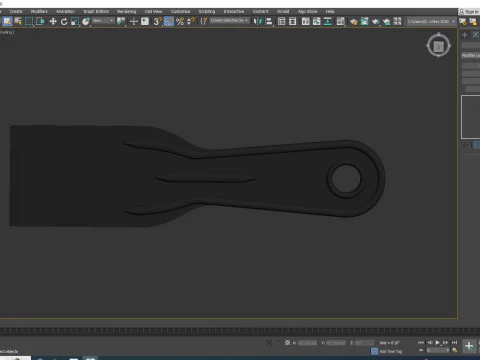480x360 pixels.
Task: Click the Y coordinate field
Action: coord(336,343)
